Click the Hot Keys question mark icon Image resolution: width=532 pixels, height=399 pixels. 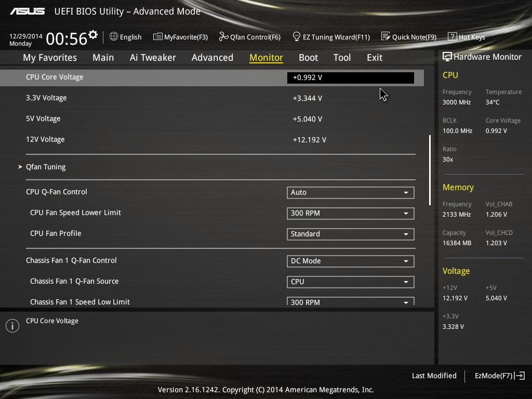pos(453,36)
